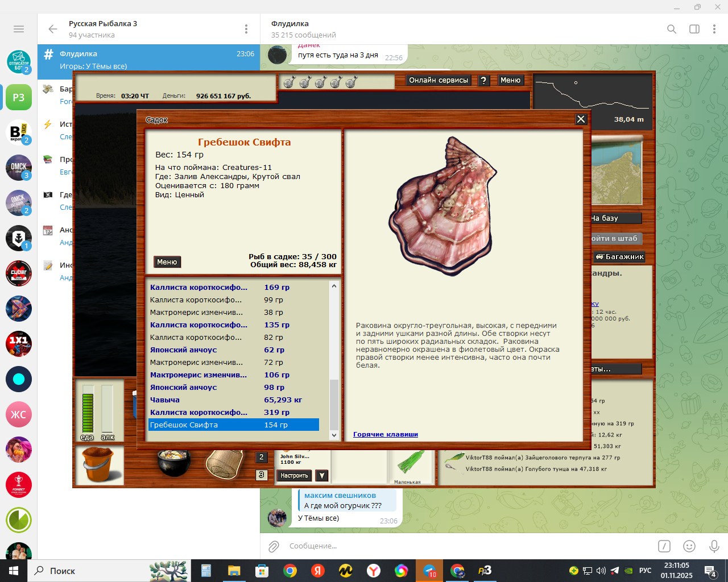Open the Меню button in fish details
Image resolution: width=728 pixels, height=582 pixels.
[x=167, y=262]
